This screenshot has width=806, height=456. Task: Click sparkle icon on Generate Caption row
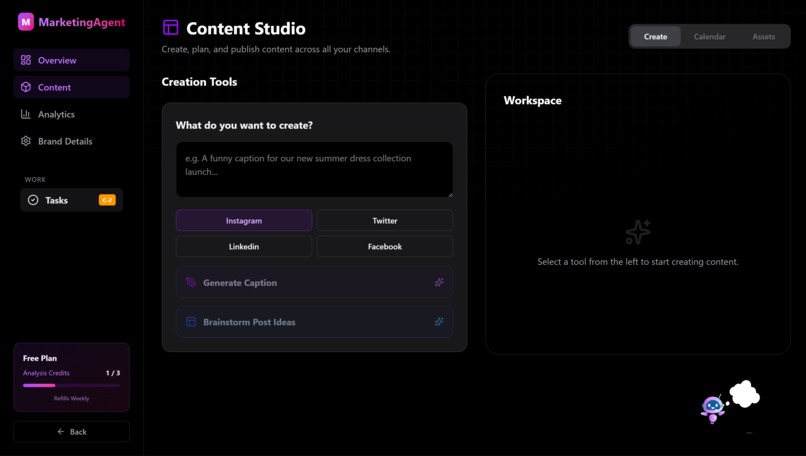click(x=439, y=282)
